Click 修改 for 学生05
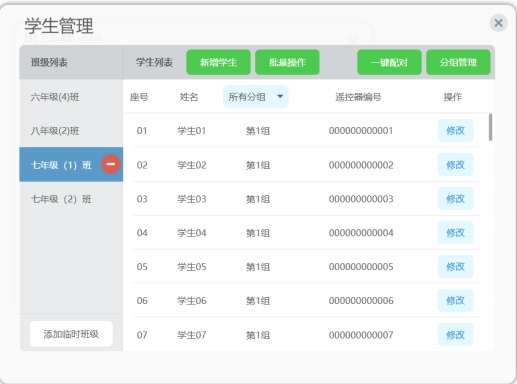Image resolution: width=517 pixels, height=384 pixels. pos(455,266)
